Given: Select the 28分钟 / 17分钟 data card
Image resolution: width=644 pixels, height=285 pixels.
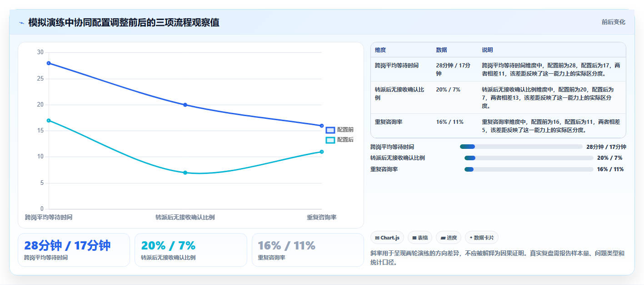Looking at the screenshot, I should coord(74,250).
